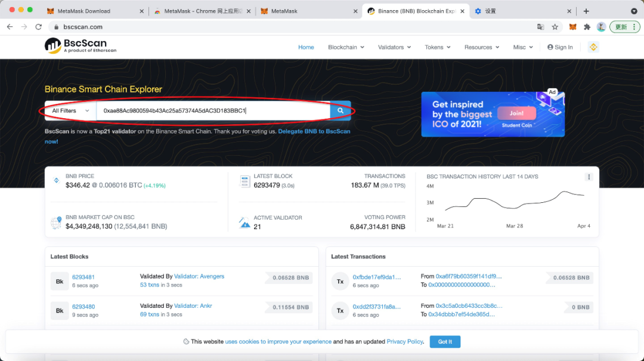The image size is (644, 361).
Task: Expand the Misc menu
Action: pyautogui.click(x=523, y=47)
